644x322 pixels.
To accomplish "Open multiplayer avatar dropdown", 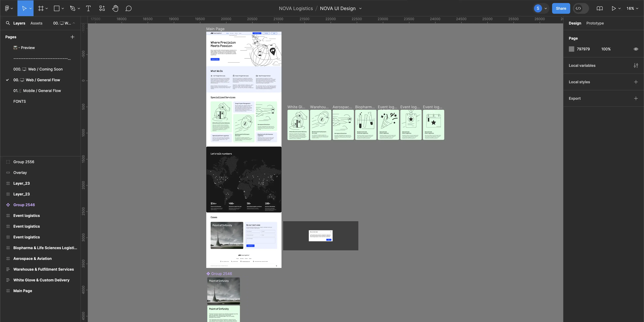I will 546,9.
